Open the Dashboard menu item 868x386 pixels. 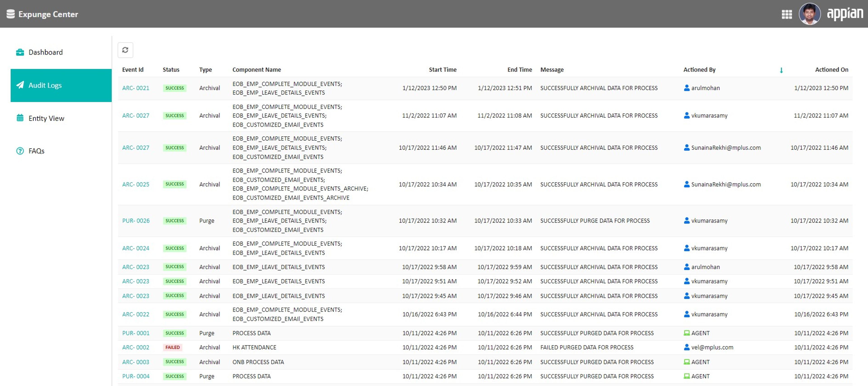click(x=61, y=52)
